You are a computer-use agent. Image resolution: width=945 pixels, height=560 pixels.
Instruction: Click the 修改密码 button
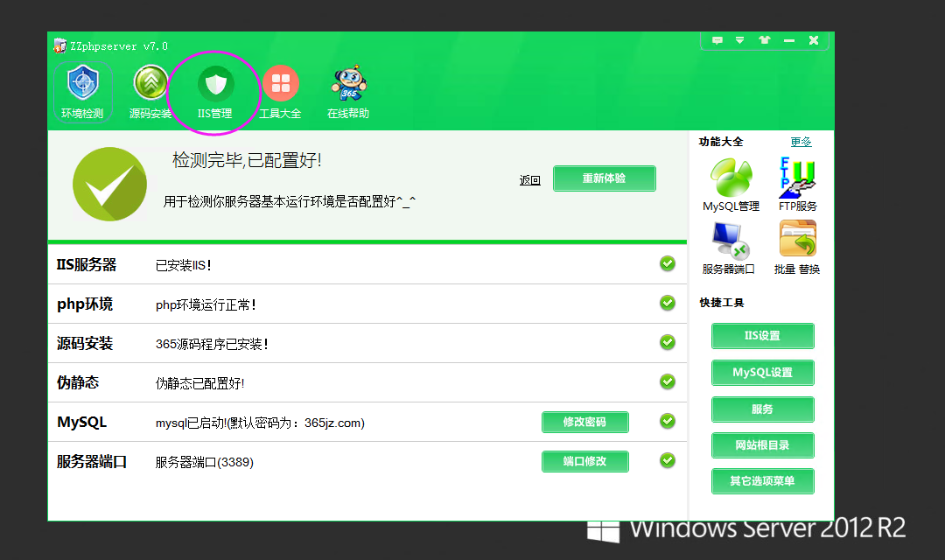point(585,422)
